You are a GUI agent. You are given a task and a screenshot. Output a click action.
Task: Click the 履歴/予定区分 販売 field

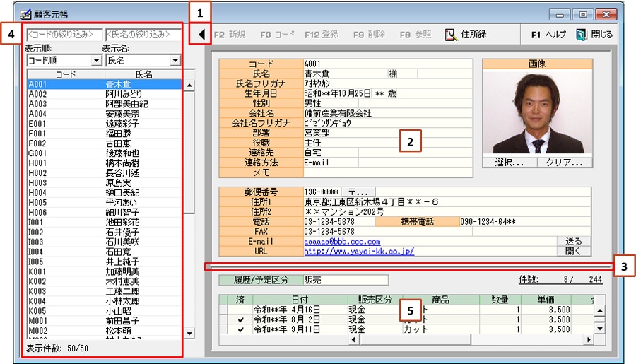[x=345, y=280]
